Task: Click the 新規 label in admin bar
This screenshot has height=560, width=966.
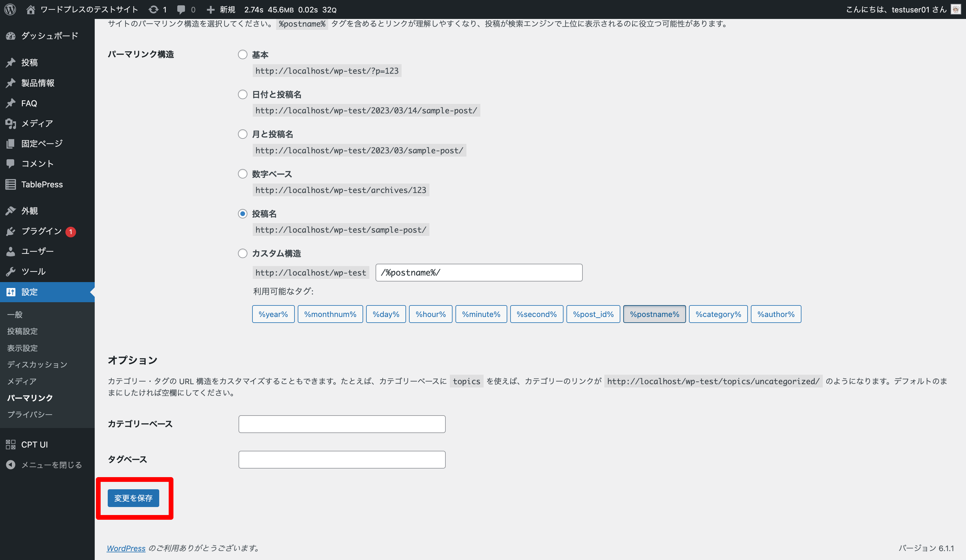Action: click(227, 9)
